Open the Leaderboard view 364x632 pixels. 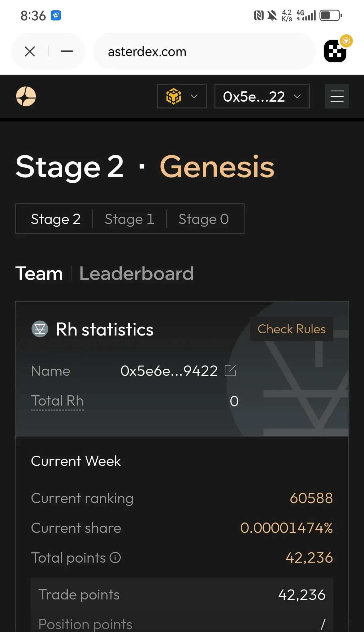(136, 274)
